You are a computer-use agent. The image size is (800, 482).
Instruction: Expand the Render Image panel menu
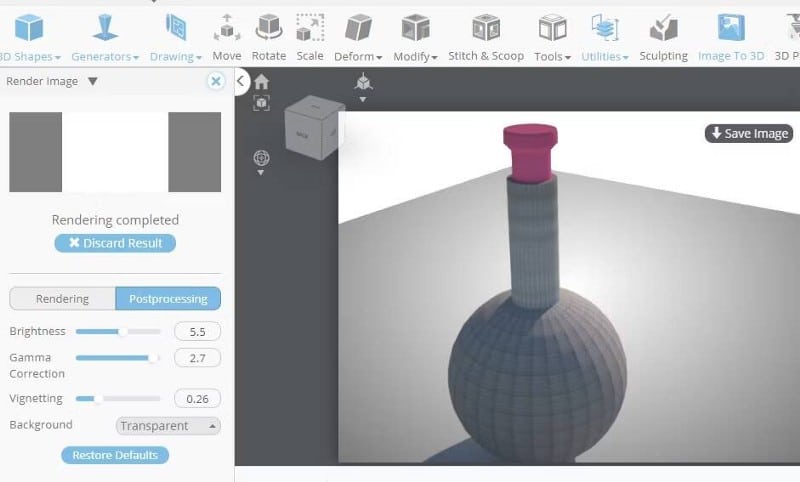click(92, 82)
